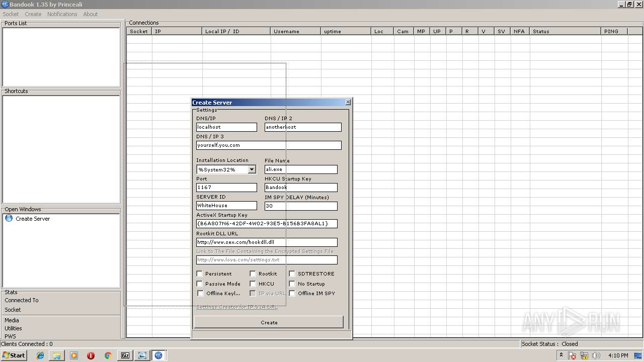
Task: Click the Rootkit DLL URL field
Action: coord(267,242)
